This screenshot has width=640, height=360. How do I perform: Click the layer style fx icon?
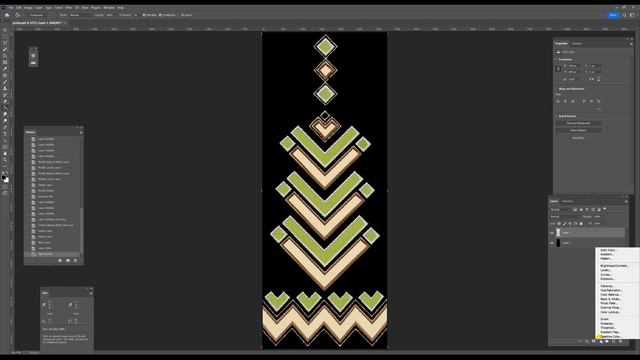pos(587,341)
